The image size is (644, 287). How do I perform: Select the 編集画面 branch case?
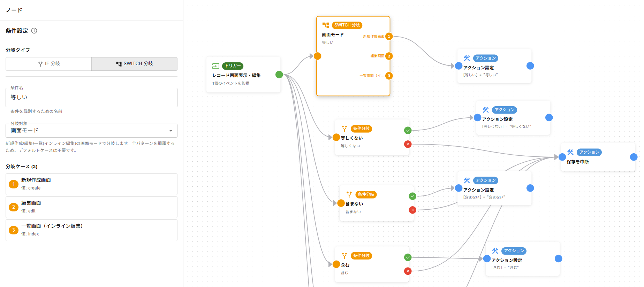tap(91, 207)
